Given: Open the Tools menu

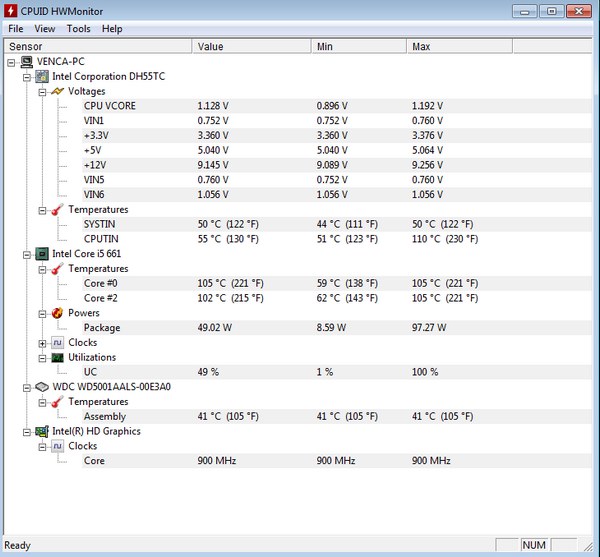Looking at the screenshot, I should click(78, 29).
